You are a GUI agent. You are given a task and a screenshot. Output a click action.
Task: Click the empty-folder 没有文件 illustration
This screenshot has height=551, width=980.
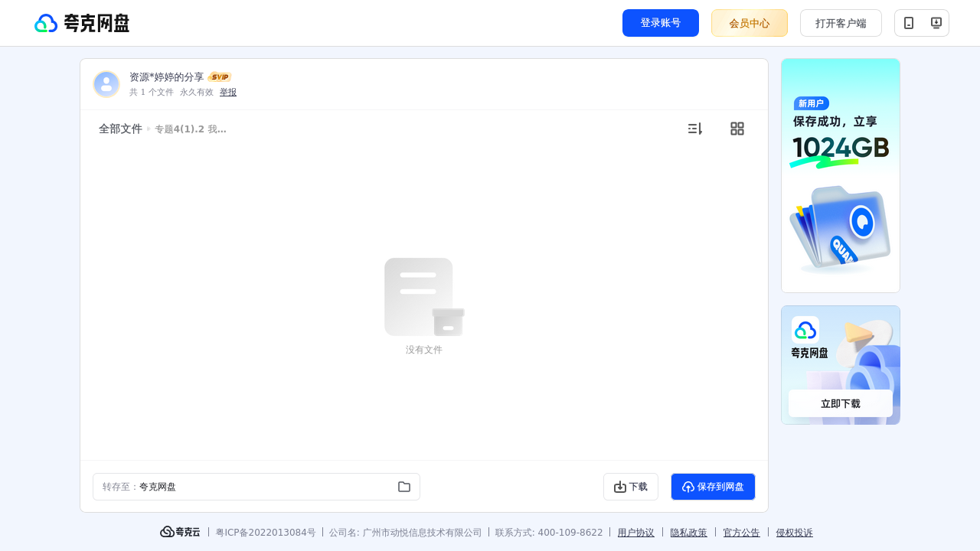point(424,297)
